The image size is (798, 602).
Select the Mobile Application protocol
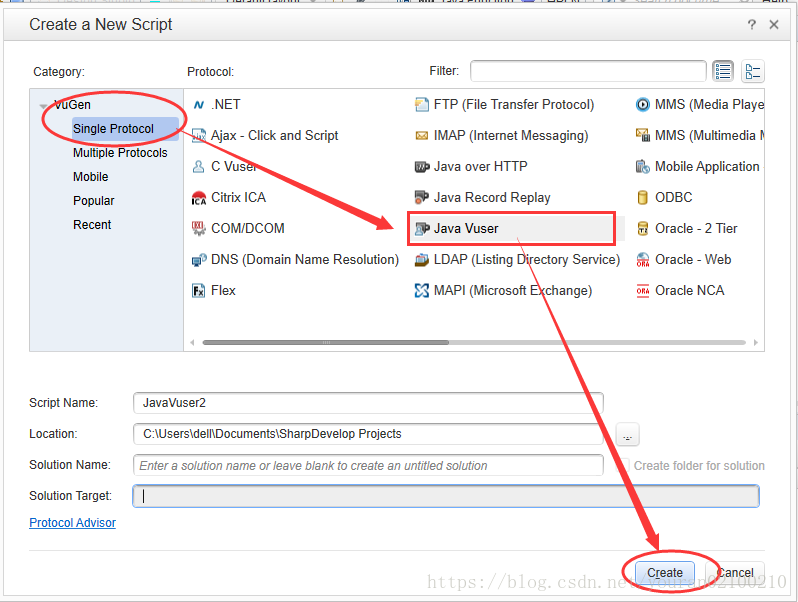[700, 166]
